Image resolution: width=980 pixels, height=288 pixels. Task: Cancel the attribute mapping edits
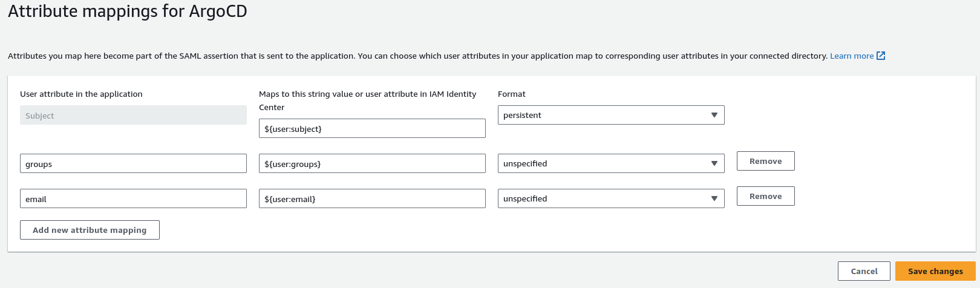[x=864, y=271]
